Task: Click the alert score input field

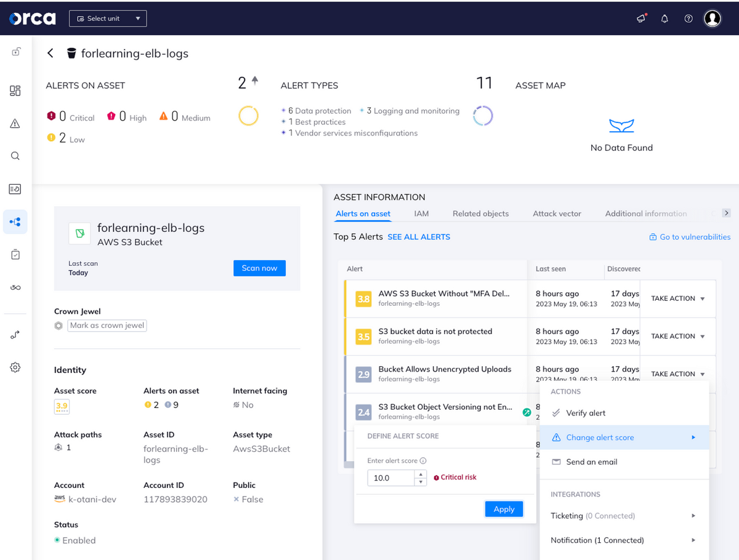Action: pyautogui.click(x=391, y=478)
